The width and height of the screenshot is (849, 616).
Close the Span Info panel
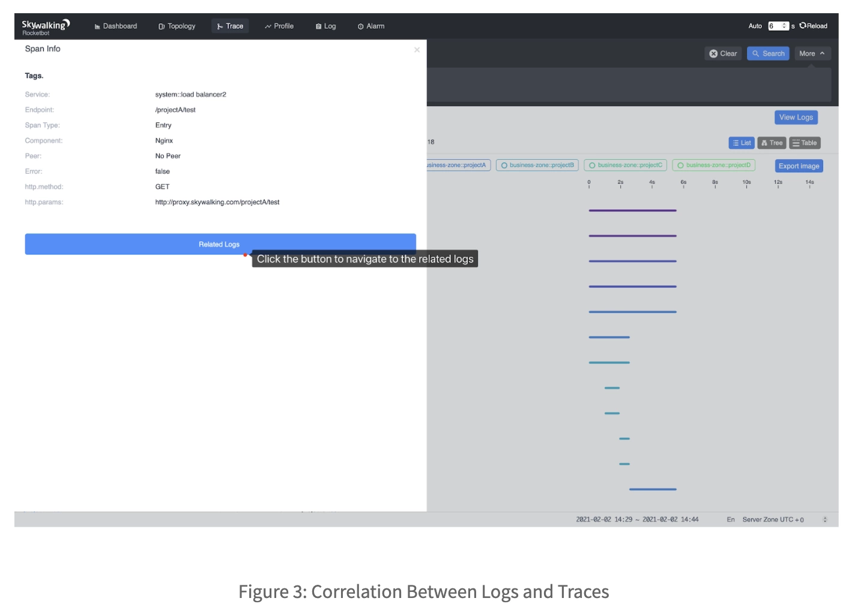point(417,50)
